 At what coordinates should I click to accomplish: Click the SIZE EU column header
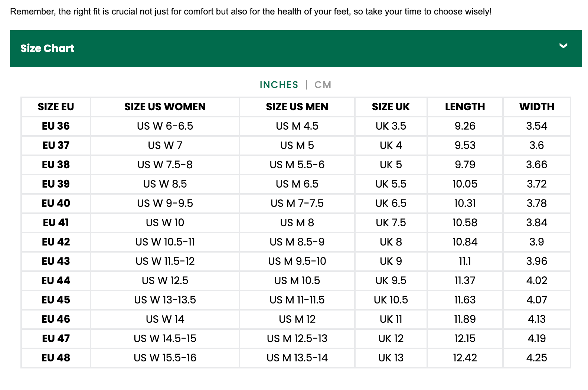pyautogui.click(x=56, y=107)
